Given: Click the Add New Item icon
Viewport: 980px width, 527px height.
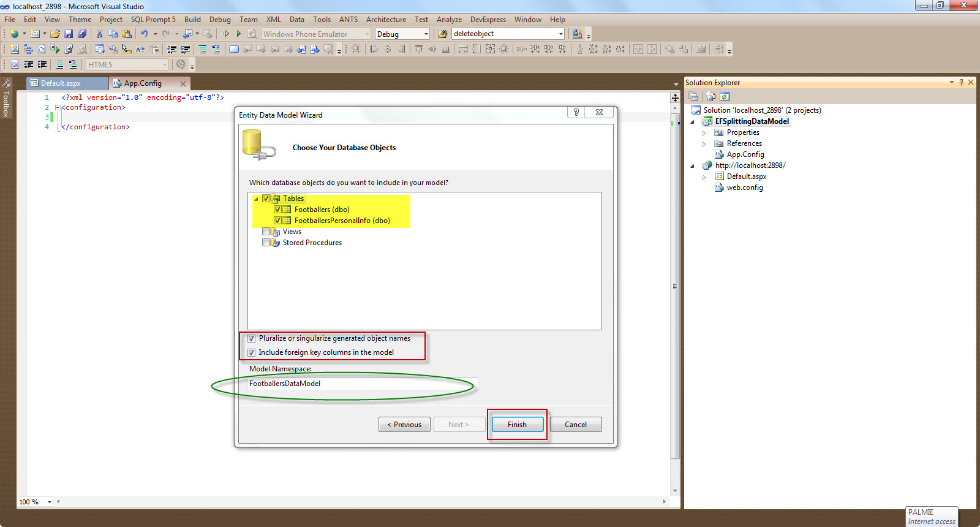Looking at the screenshot, I should (35, 34).
